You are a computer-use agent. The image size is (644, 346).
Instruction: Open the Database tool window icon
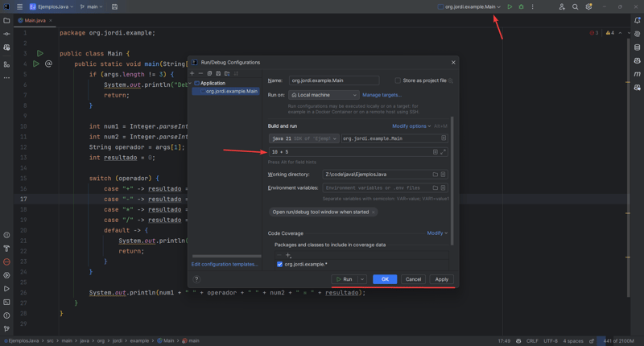(x=638, y=47)
